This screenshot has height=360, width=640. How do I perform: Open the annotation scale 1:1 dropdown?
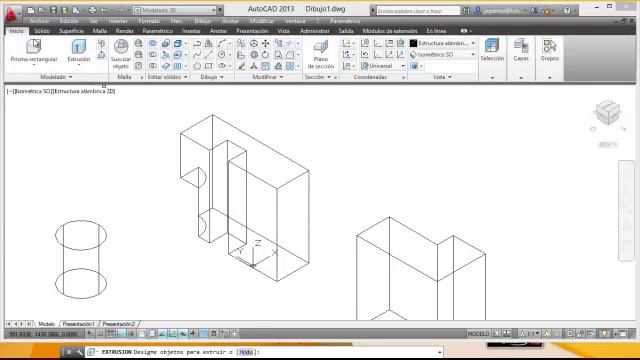[x=529, y=334]
